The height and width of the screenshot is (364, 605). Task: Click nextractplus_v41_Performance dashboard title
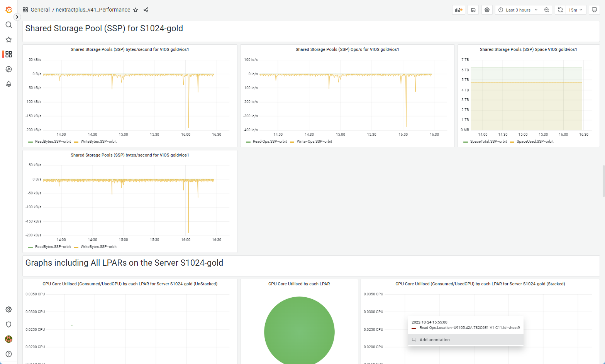(x=93, y=10)
